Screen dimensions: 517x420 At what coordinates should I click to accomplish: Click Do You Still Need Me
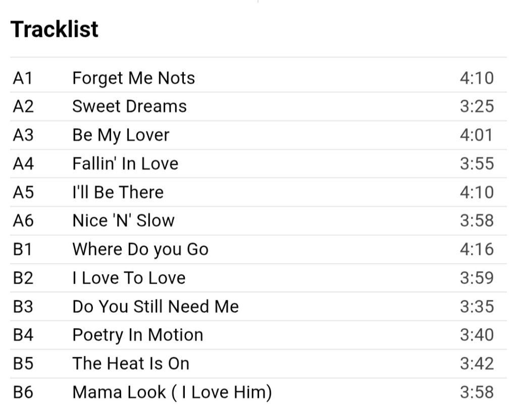(156, 306)
